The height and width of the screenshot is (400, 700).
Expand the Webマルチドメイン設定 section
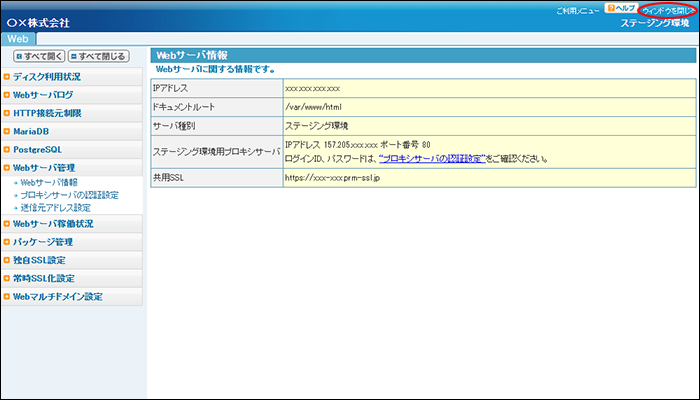click(58, 297)
